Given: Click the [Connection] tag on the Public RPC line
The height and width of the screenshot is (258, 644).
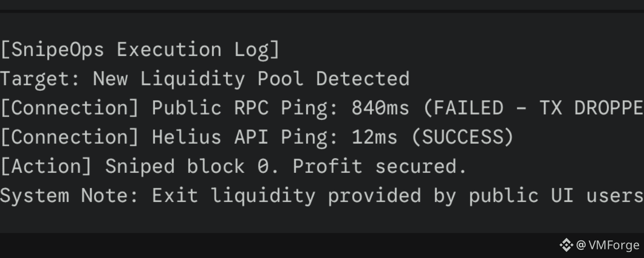Looking at the screenshot, I should point(70,108).
